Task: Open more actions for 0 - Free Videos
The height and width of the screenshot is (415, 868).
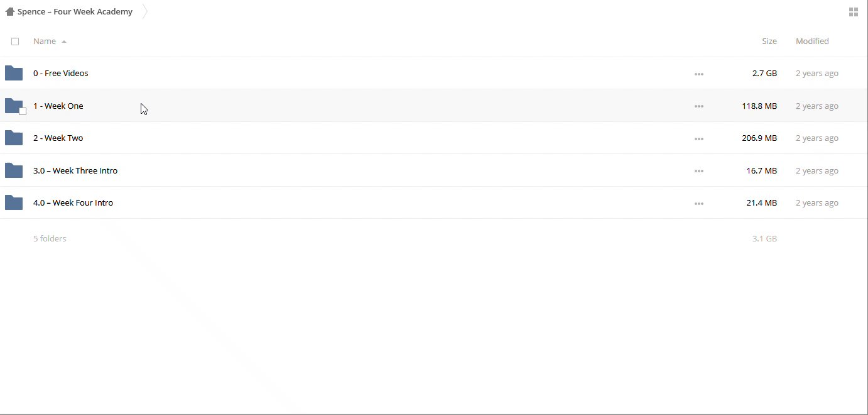Action: [698, 74]
